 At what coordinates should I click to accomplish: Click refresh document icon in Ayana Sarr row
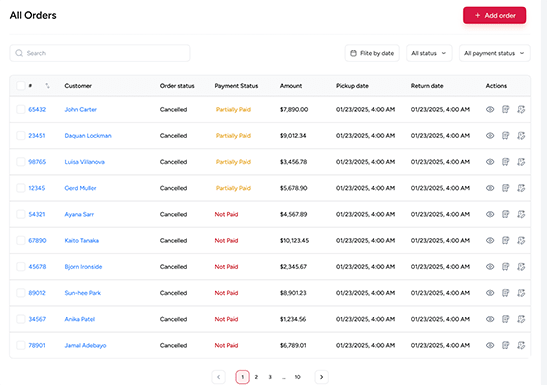click(521, 214)
